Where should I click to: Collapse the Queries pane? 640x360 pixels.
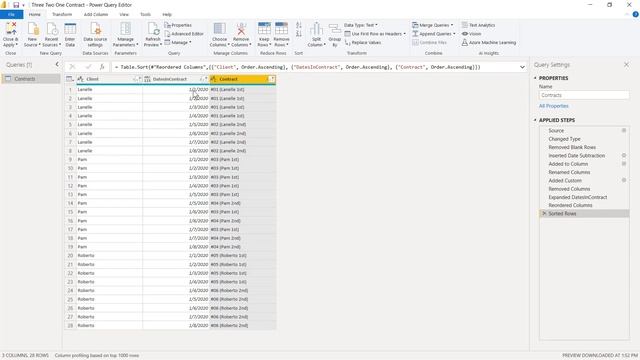point(57,64)
